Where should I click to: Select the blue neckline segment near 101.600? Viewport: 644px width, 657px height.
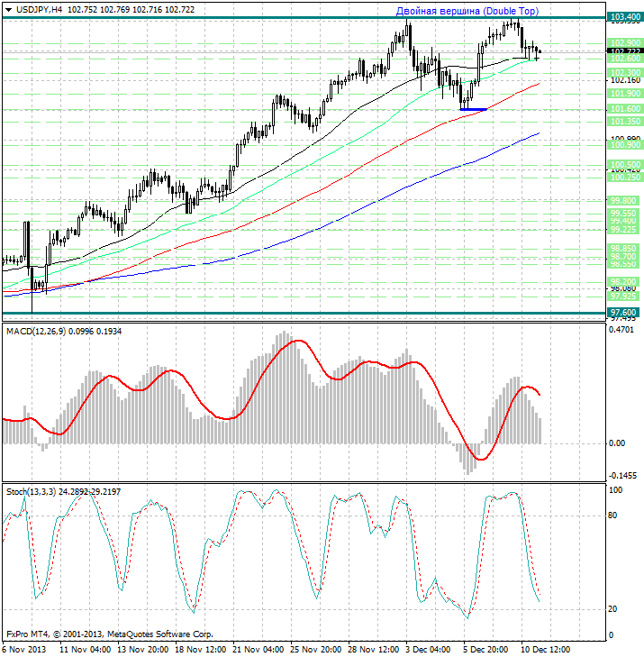[474, 109]
